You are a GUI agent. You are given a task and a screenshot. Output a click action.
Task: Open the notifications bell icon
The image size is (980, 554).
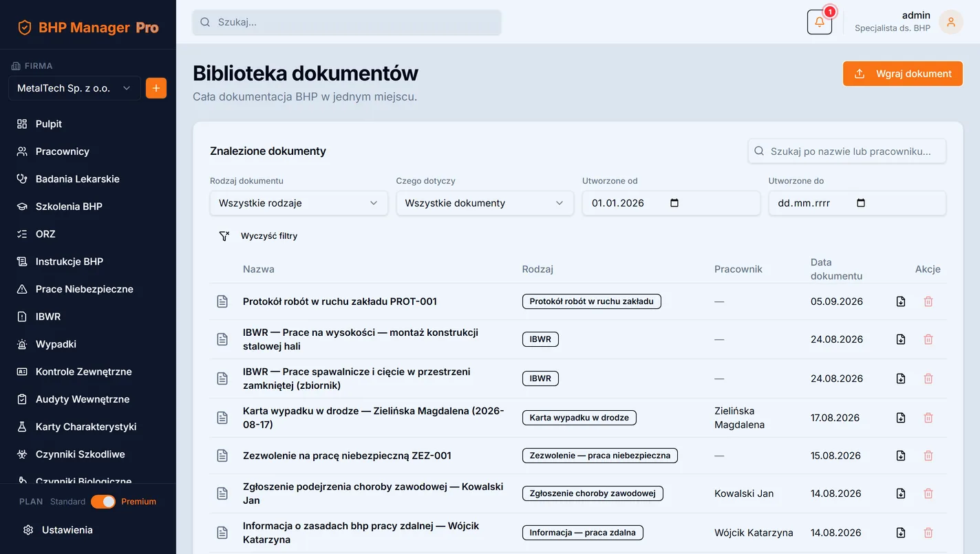tap(819, 22)
